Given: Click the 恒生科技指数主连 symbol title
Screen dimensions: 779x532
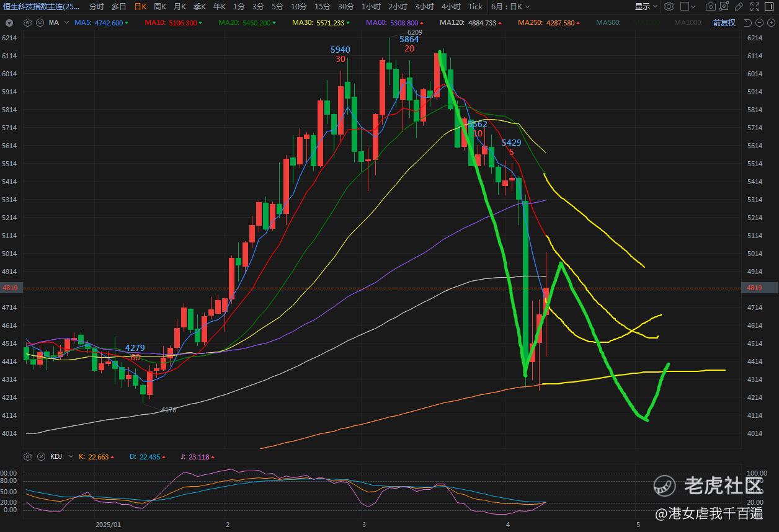Looking at the screenshot, I should [40, 7].
